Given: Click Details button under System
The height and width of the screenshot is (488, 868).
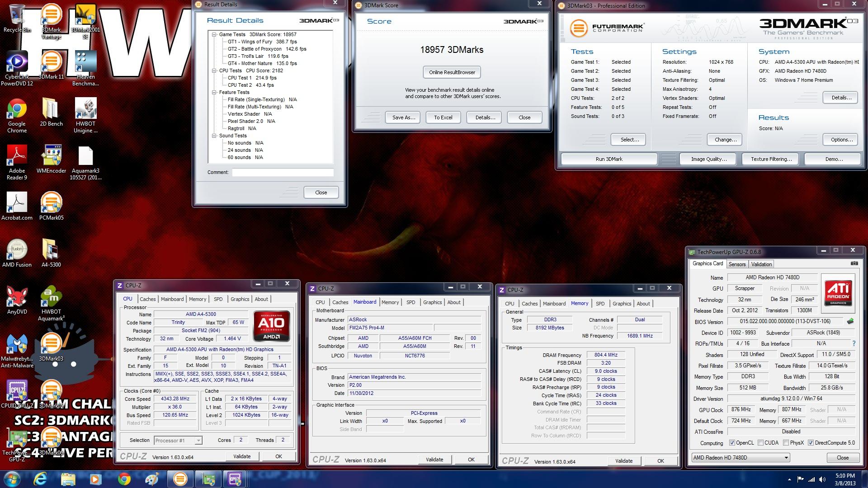Looking at the screenshot, I should 841,98.
